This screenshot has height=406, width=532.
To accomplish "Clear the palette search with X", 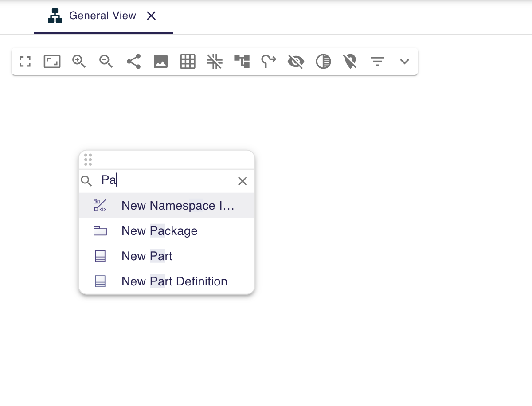I will [243, 181].
